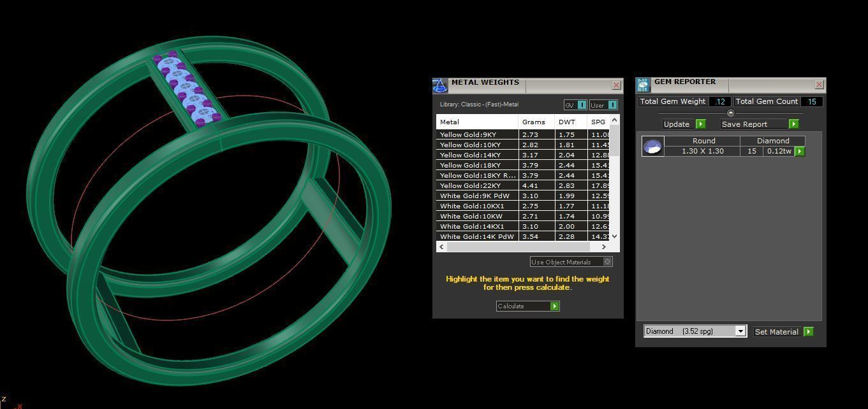Click the 4.41 grams cell
This screenshot has height=409, width=868.
536,185
